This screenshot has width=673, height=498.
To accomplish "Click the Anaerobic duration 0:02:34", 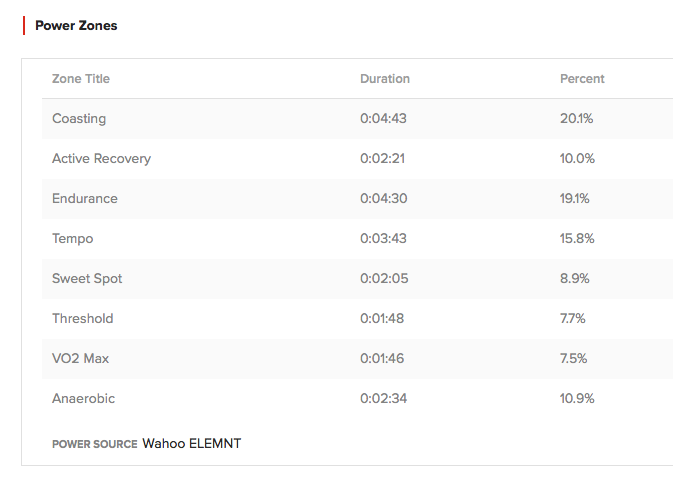I will tap(383, 398).
